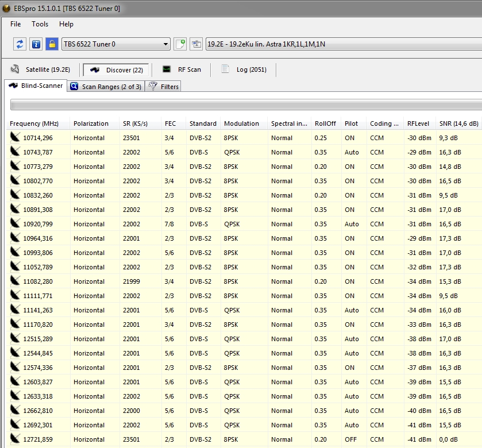The image size is (482, 448).
Task: Click the scan progress bar
Action: (246, 105)
